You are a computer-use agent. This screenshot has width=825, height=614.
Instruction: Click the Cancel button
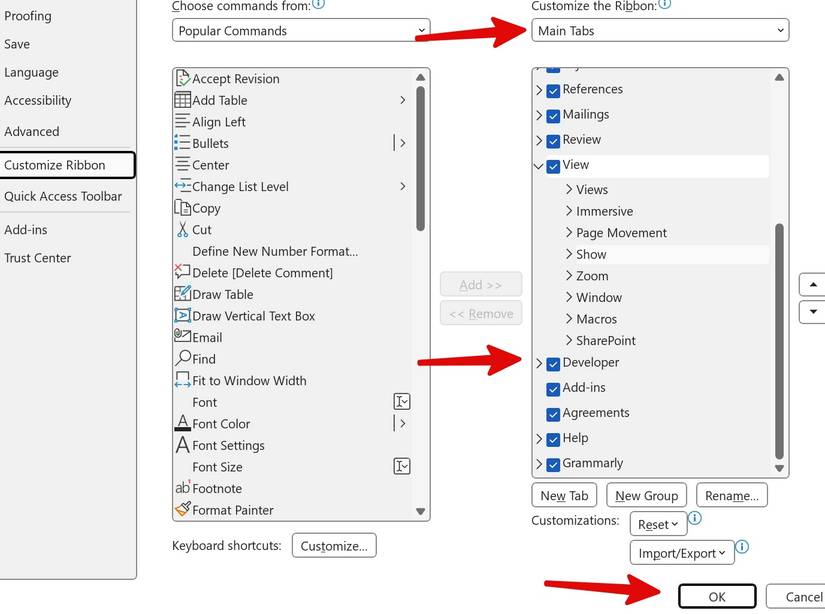click(798, 597)
